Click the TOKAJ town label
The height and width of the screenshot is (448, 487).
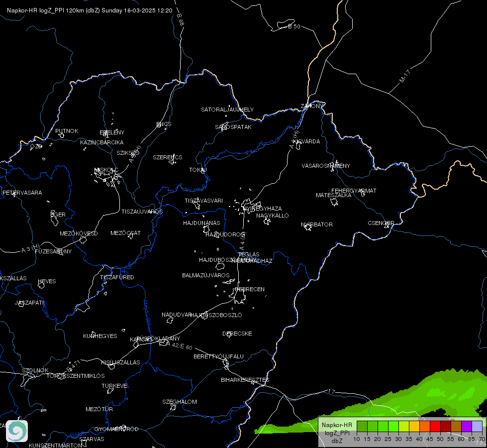198,170
